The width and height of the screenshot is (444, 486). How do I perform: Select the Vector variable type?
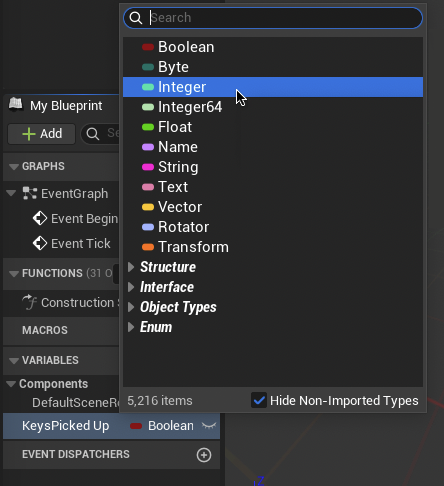click(273, 207)
